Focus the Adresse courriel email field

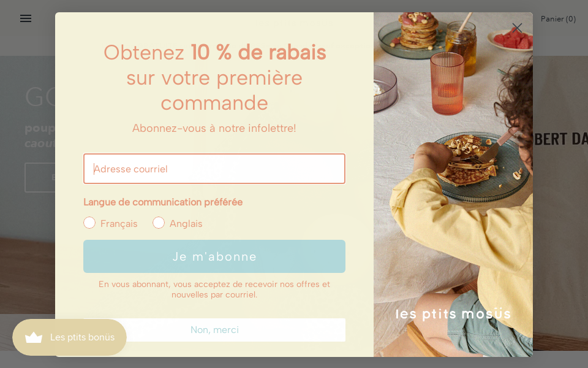pyautogui.click(x=214, y=169)
